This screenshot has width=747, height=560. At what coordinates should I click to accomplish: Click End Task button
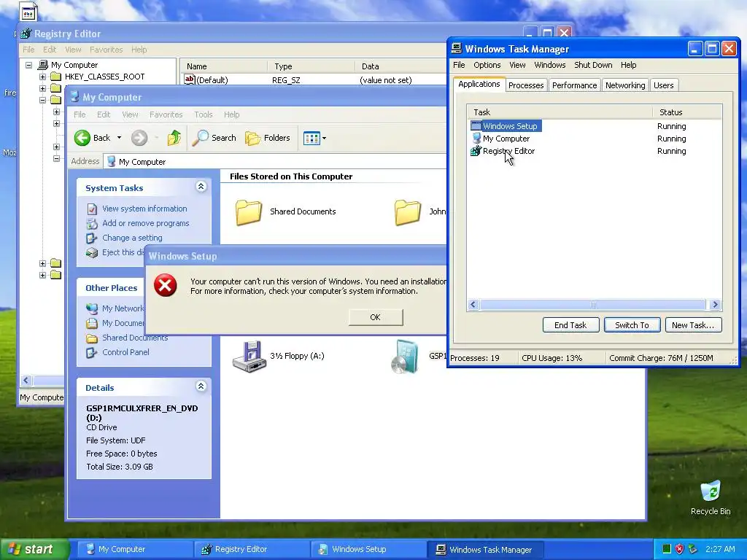570,325
